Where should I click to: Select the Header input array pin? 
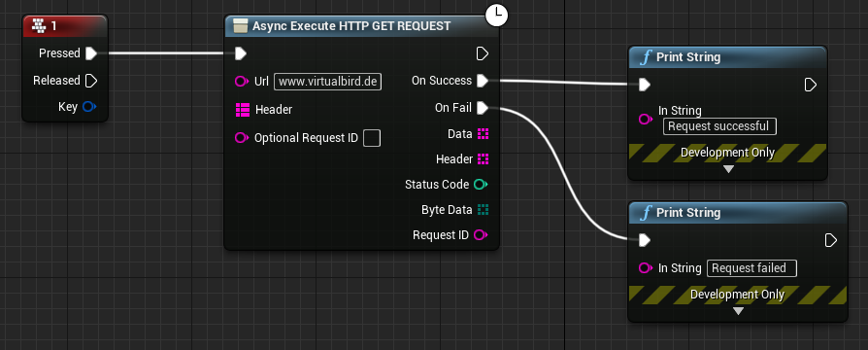point(243,110)
